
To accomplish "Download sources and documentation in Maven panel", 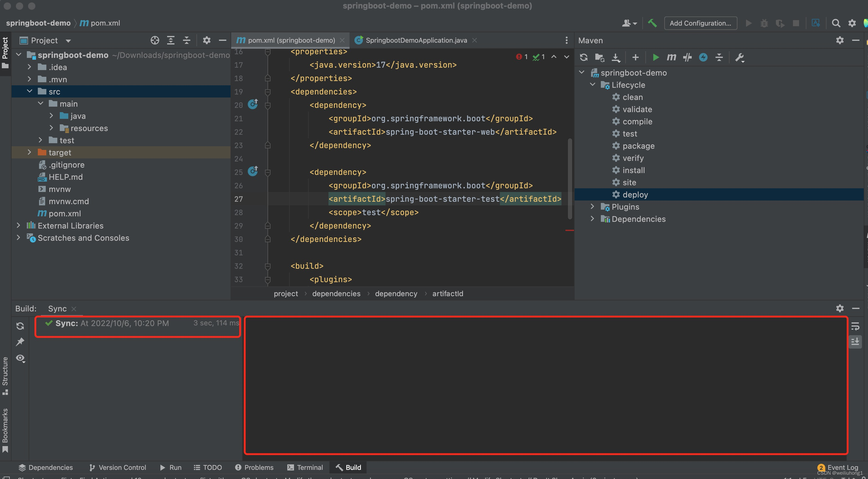I will coord(617,57).
